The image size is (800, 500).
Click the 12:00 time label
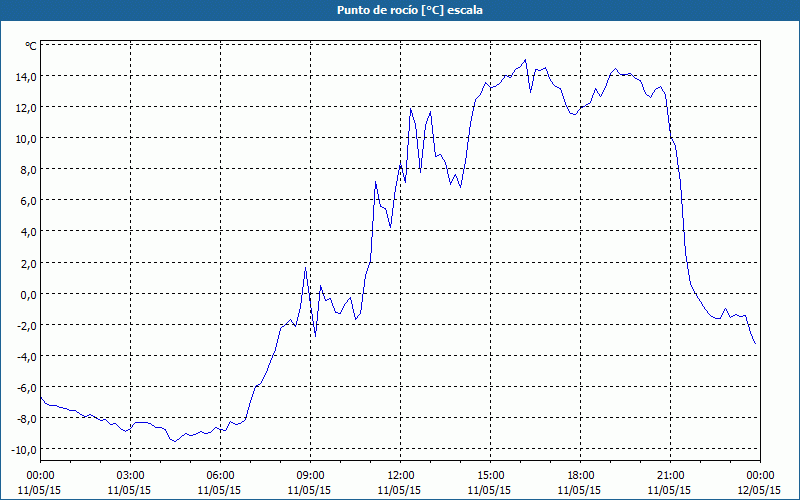401,476
